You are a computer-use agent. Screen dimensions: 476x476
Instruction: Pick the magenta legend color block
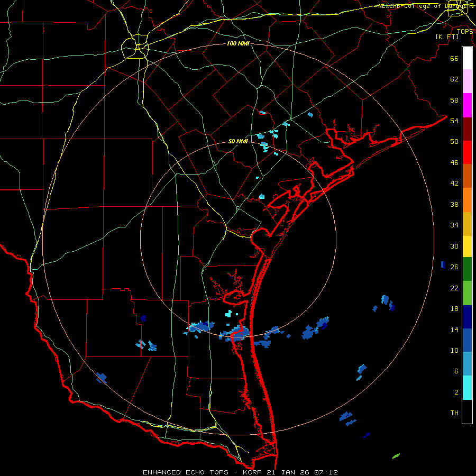[467, 105]
